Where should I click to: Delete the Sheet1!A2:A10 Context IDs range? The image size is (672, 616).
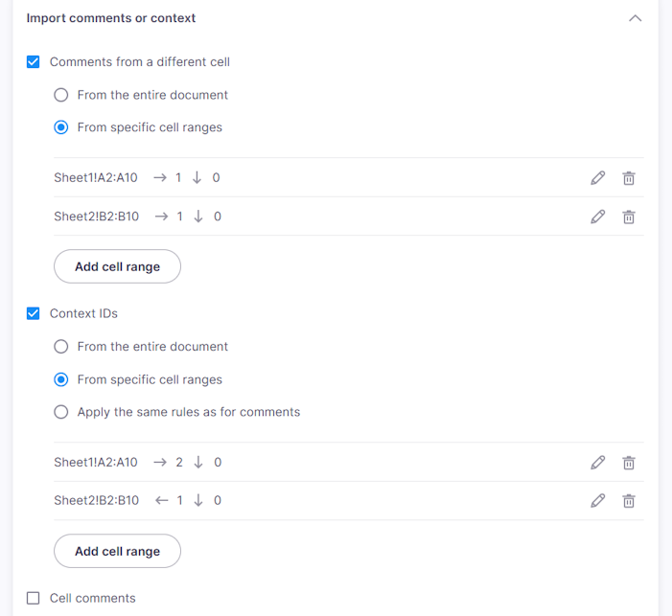click(629, 463)
